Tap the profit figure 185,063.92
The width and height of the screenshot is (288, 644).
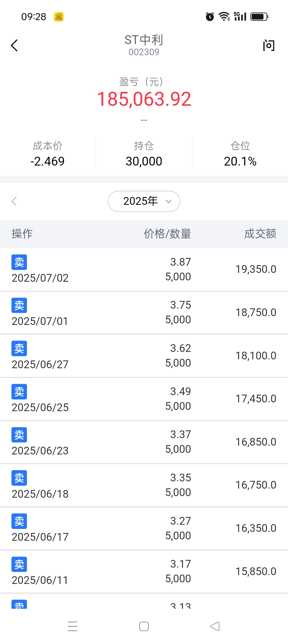point(144,99)
